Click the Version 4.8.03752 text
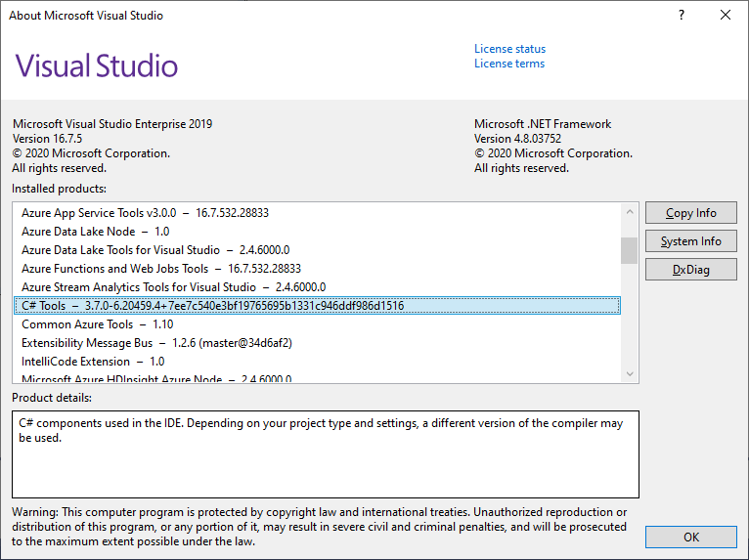The width and height of the screenshot is (749, 560). (x=518, y=139)
